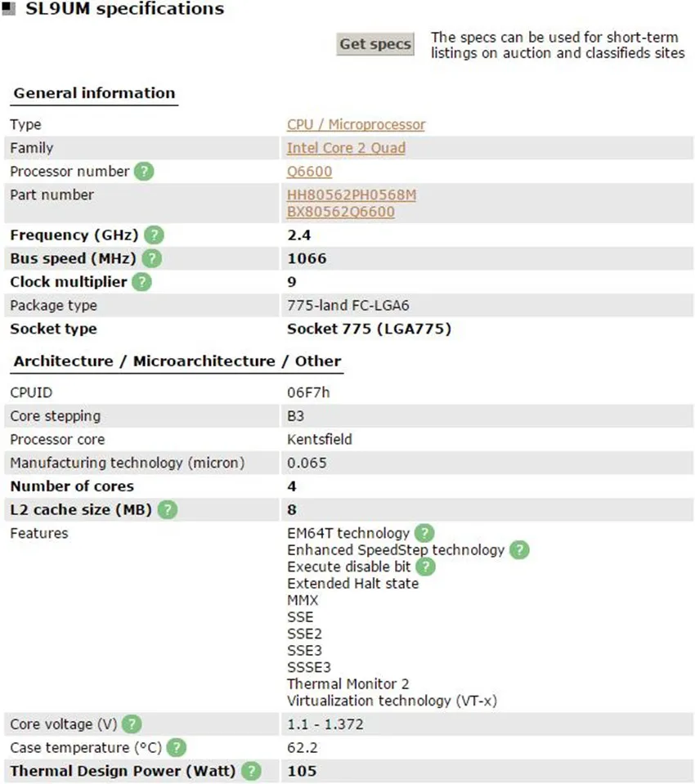Image resolution: width=695 pixels, height=784 pixels.
Task: Select the Kentsfield processor core value
Action: pyautogui.click(x=320, y=440)
